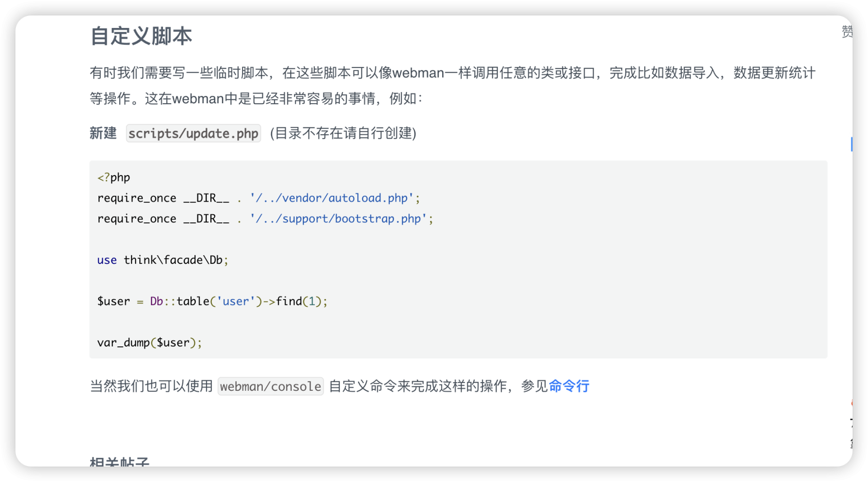Image resolution: width=868 pixels, height=482 pixels.
Task: Click the paragraph starting with 有时我们需要
Action: click(453, 86)
